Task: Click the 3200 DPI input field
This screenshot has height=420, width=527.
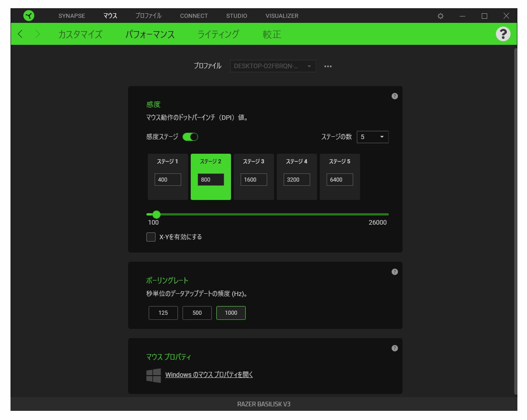Action: point(297,179)
